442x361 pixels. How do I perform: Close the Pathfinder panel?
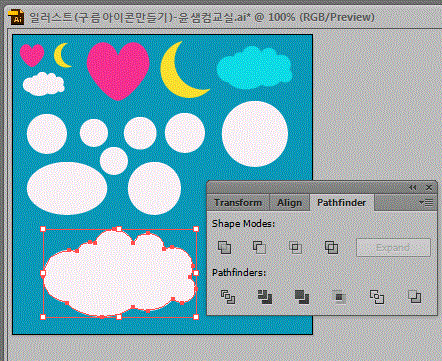(429, 188)
